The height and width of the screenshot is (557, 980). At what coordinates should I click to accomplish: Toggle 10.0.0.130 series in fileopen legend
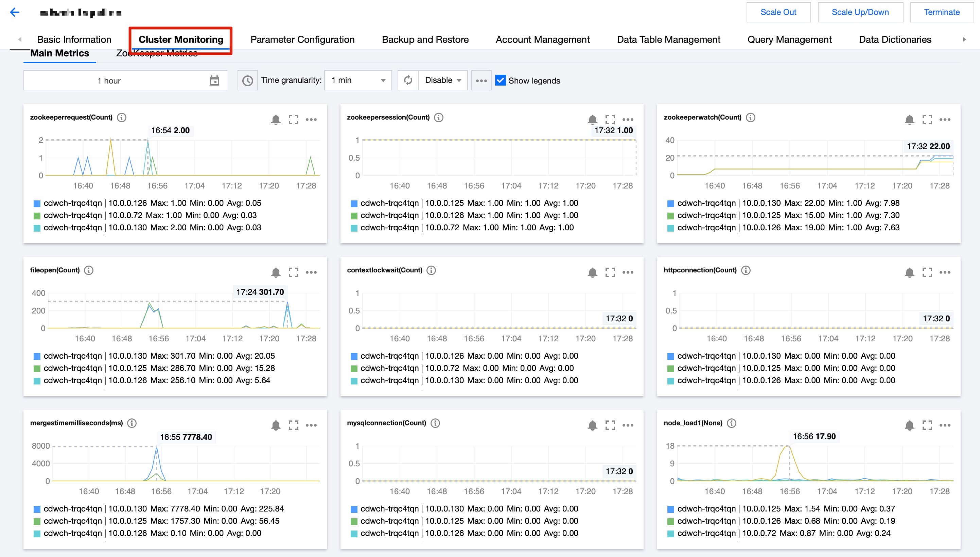click(127, 356)
